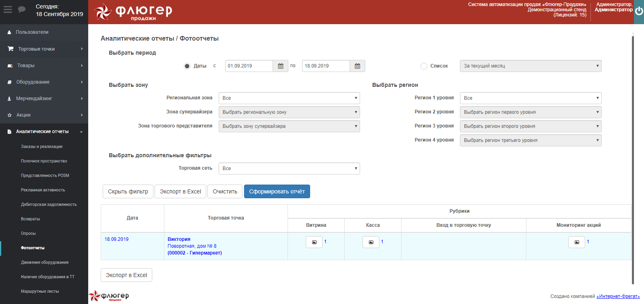The height and width of the screenshot is (304, 644).
Task: Select the Даты radio button
Action: click(187, 66)
